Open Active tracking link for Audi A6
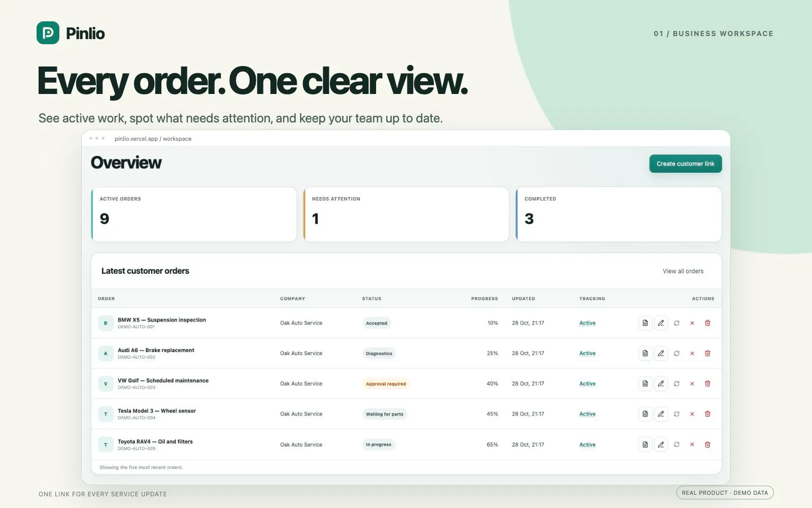This screenshot has height=508, width=812. click(x=587, y=354)
